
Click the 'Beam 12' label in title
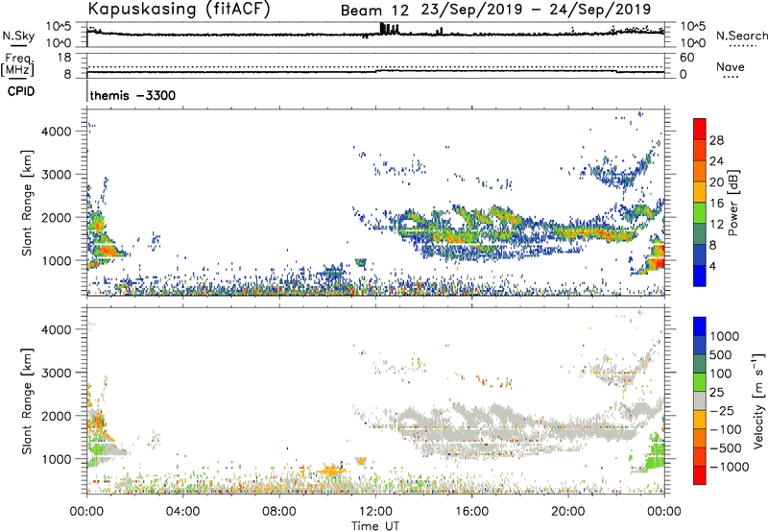pos(375,10)
